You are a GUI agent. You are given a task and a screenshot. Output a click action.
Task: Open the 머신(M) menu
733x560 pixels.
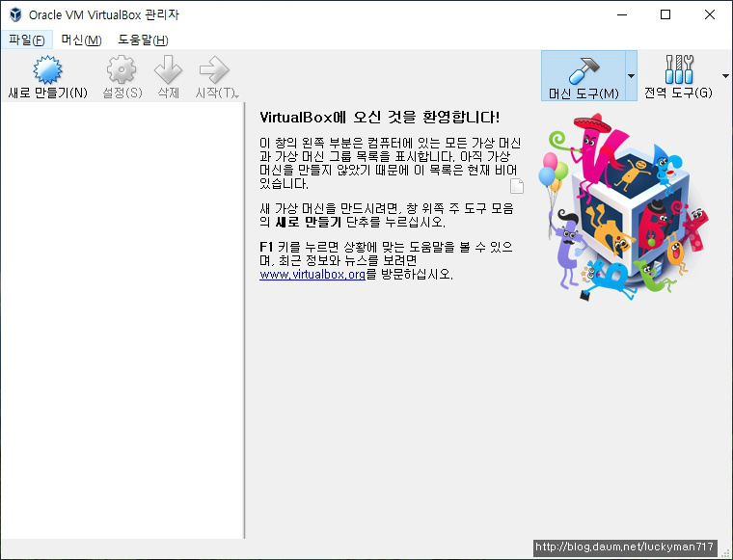[x=81, y=40]
